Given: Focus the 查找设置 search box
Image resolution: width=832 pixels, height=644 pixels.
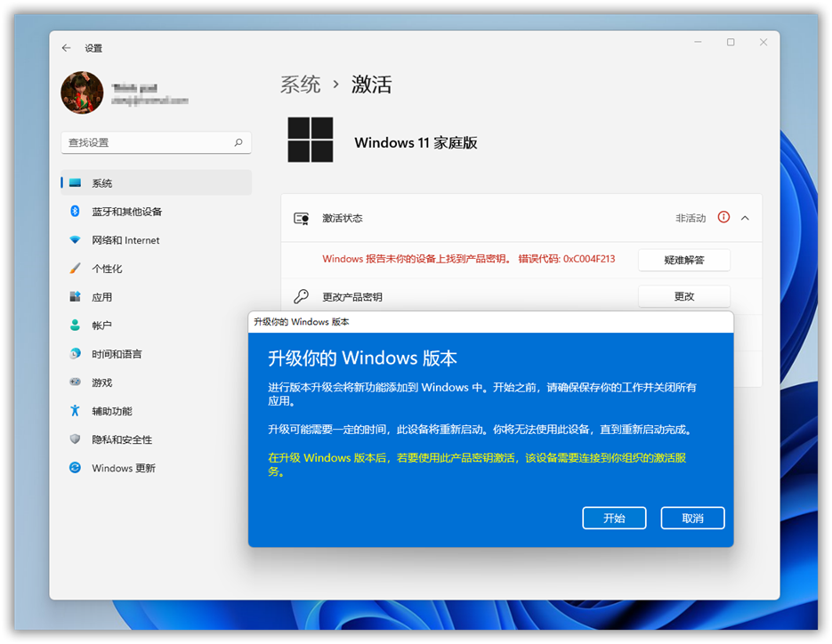Looking at the screenshot, I should tap(156, 142).
